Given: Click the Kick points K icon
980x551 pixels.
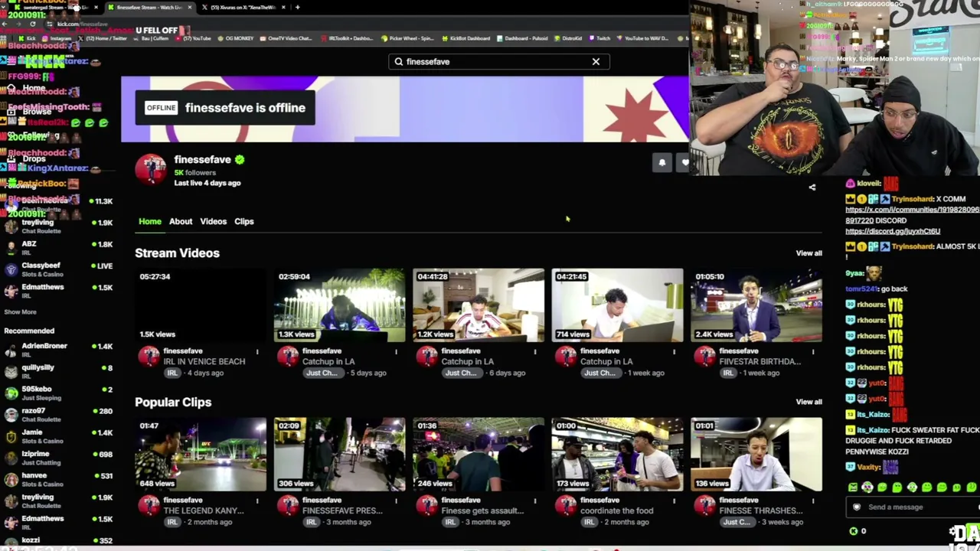Looking at the screenshot, I should pos(854,531).
